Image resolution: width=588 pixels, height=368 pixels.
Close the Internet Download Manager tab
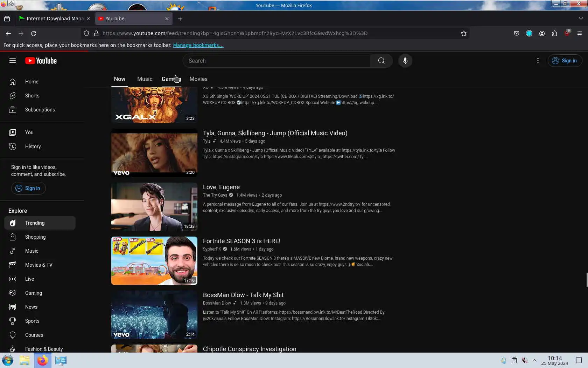[88, 19]
